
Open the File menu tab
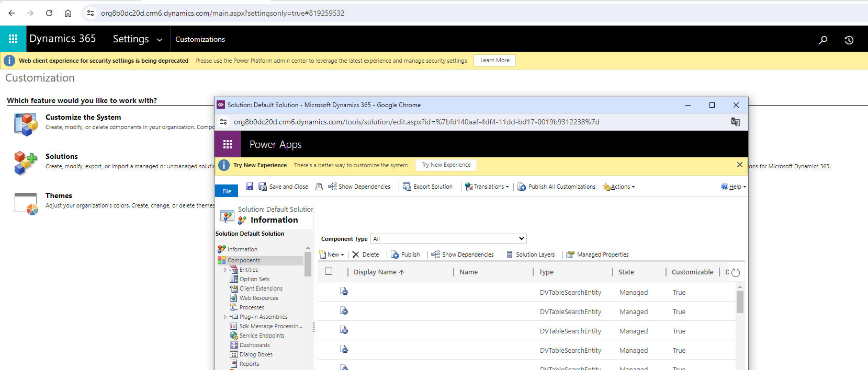coord(227,191)
